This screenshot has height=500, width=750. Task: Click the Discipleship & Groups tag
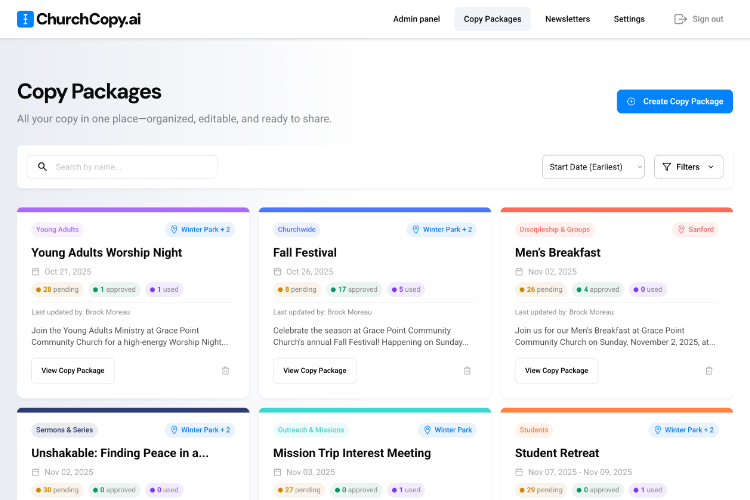(555, 230)
